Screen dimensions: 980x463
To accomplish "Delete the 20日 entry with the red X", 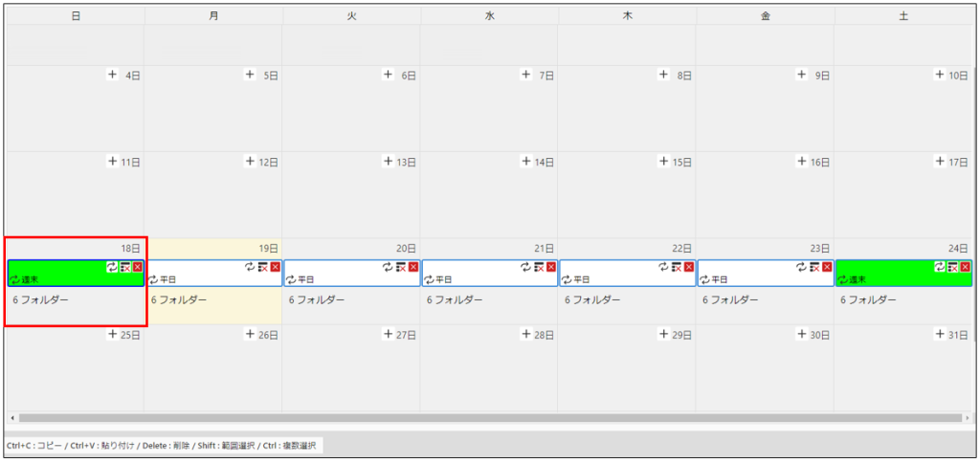I will [413, 267].
